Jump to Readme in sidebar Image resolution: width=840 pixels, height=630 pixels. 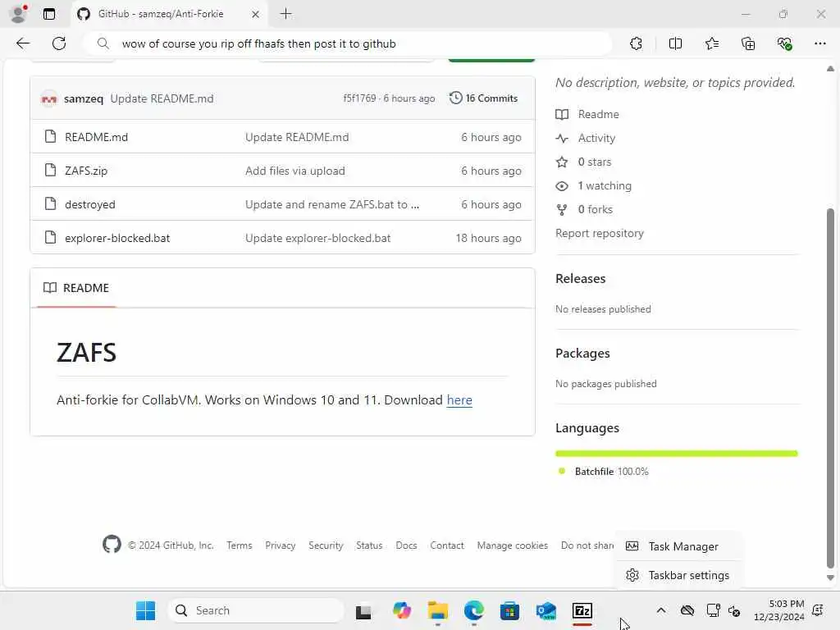pos(587,114)
